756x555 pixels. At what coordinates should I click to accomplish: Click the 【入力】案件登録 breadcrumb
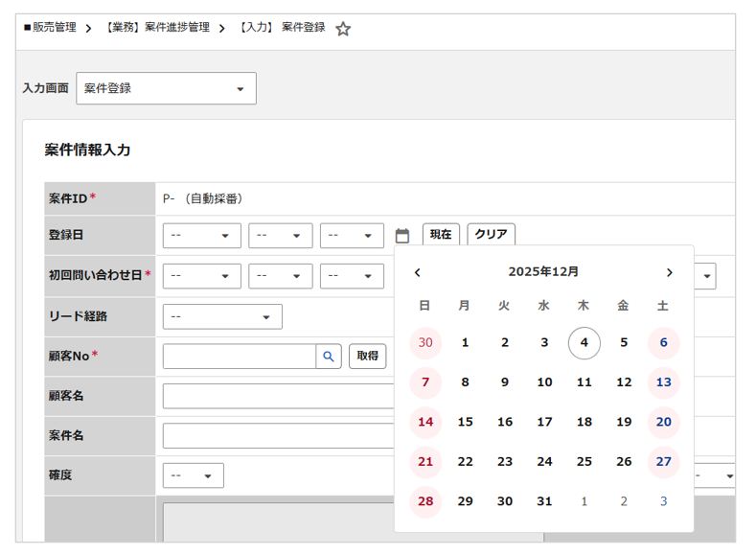click(x=282, y=27)
